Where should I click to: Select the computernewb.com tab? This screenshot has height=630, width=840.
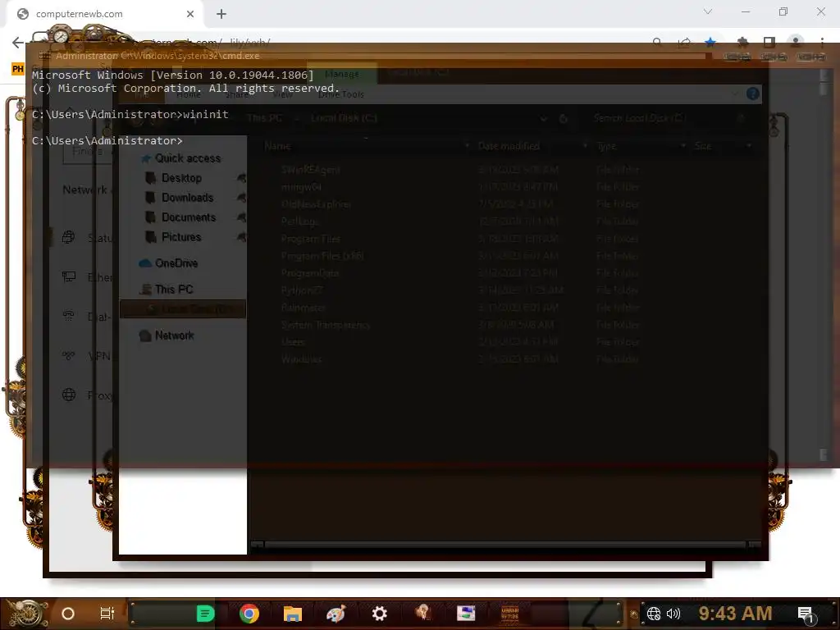[x=104, y=14]
